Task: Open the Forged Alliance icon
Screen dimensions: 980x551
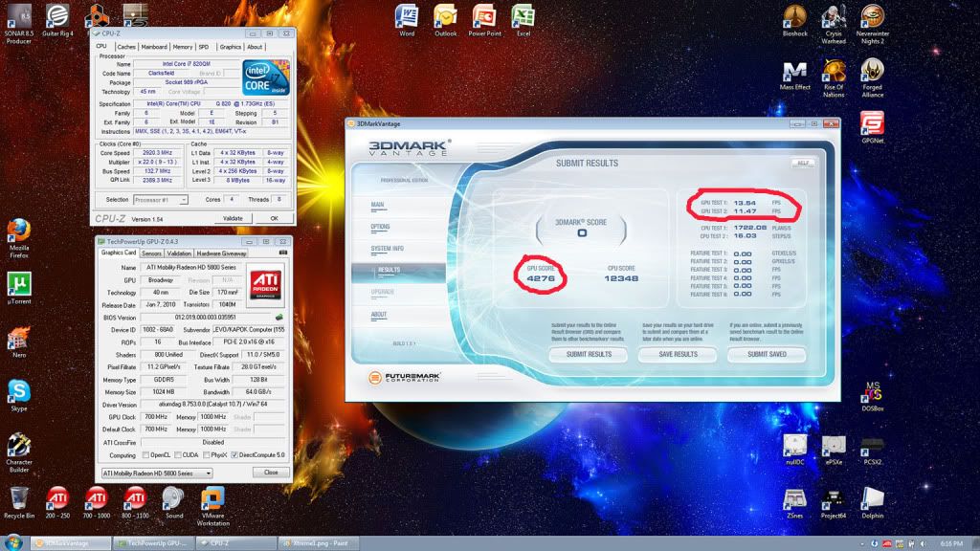Action: click(x=873, y=78)
